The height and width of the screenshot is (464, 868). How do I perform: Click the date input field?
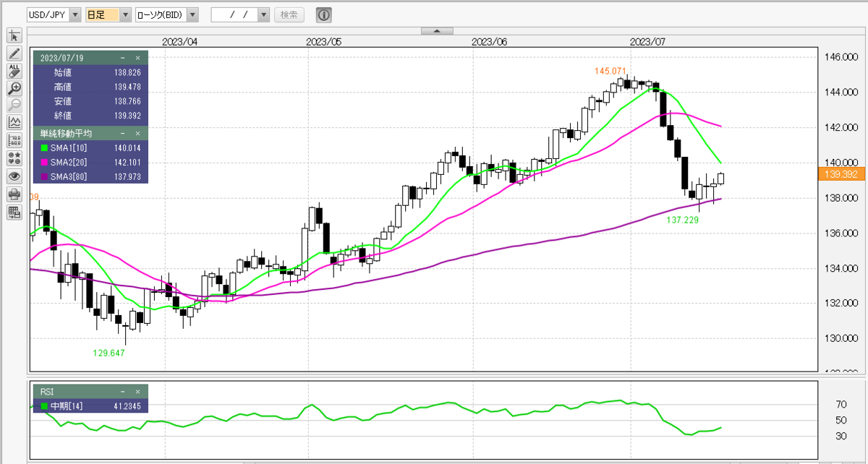click(234, 14)
